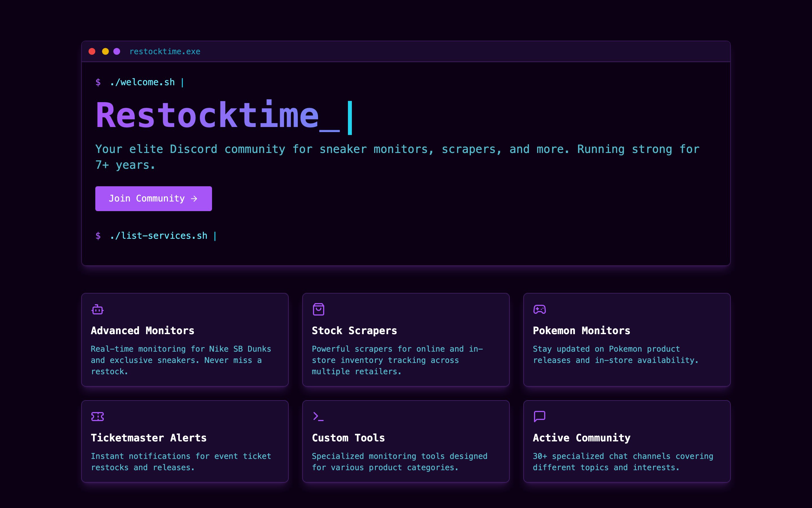This screenshot has width=812, height=508.
Task: Click 'Instant notifications for event ticket' description
Action: (x=181, y=462)
